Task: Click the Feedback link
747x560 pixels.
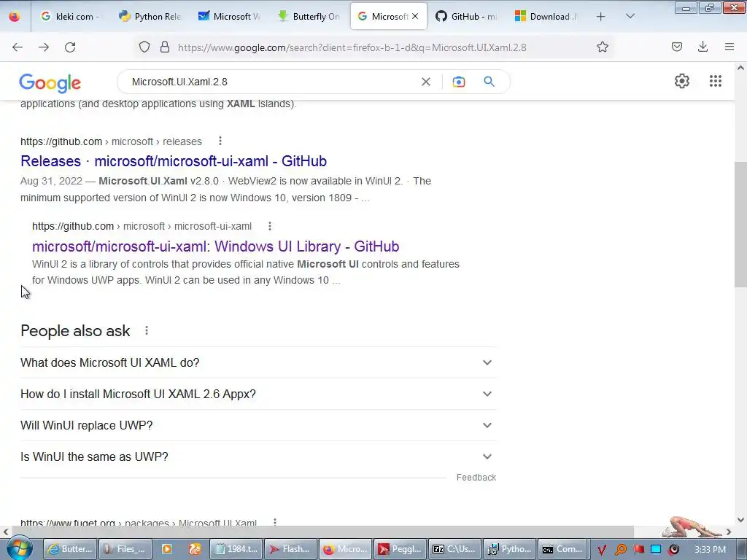Action: click(x=476, y=477)
